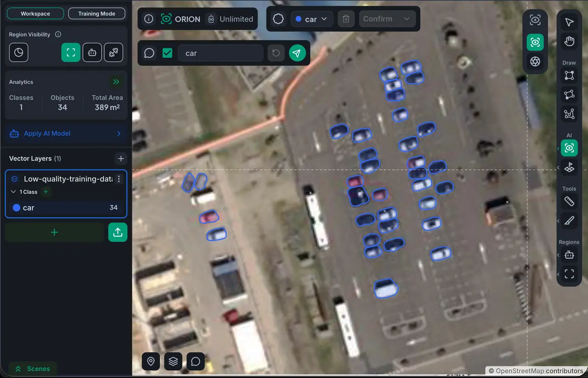Screen dimensions: 588x378
Task: Switch to the Training Mode tab
Action: click(x=96, y=14)
